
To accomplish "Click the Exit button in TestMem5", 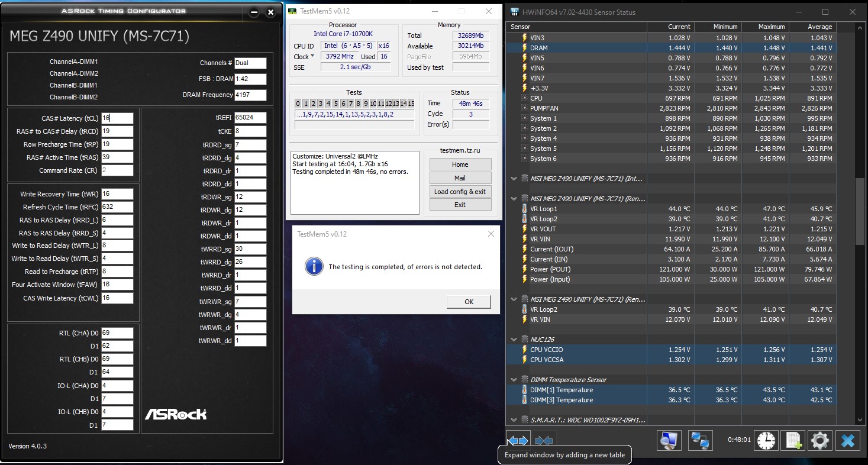I will pos(460,205).
